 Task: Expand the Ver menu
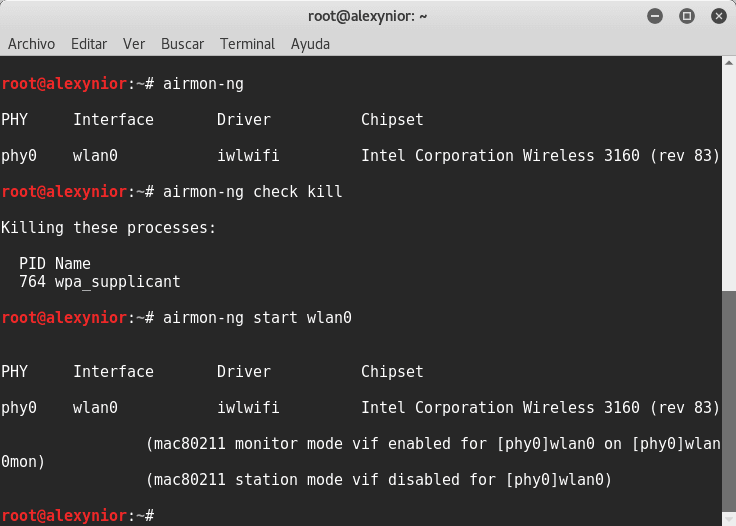[x=134, y=44]
